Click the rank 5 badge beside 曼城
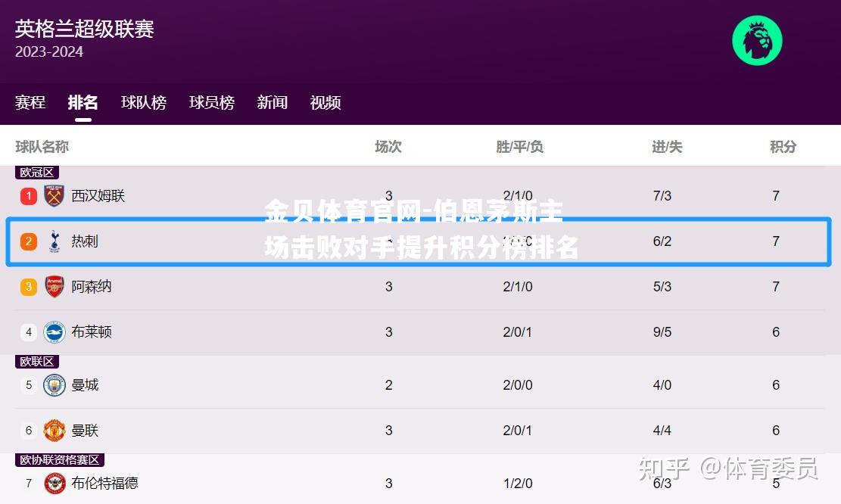The image size is (841, 504). [29, 385]
